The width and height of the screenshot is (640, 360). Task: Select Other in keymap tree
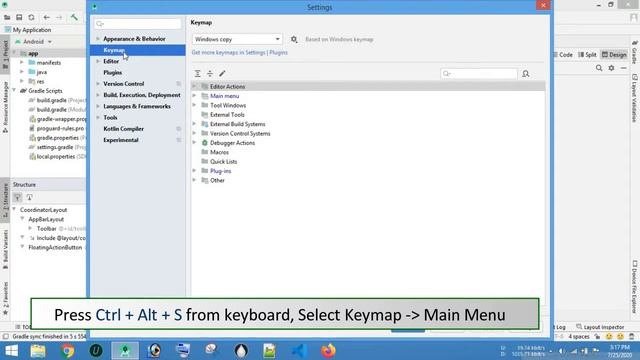(x=217, y=180)
